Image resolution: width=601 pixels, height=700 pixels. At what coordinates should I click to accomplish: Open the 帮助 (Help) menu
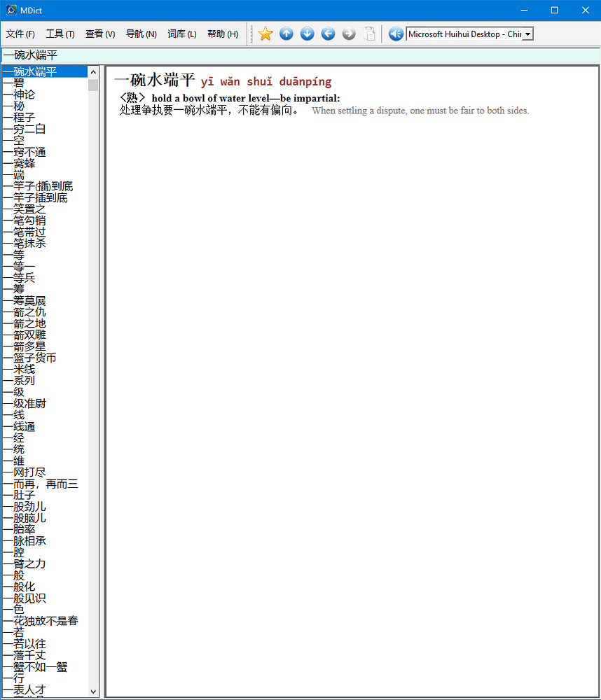tap(223, 33)
